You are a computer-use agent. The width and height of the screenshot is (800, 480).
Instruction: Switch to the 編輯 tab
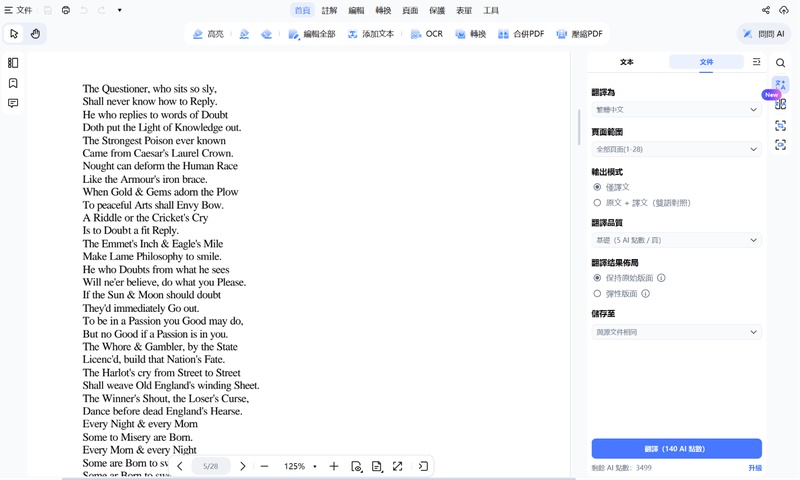357,10
